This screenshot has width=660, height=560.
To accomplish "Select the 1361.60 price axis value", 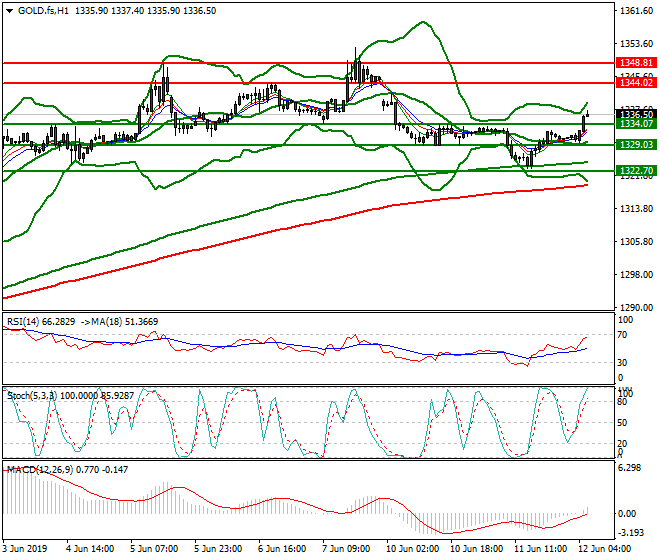I will click(x=636, y=11).
